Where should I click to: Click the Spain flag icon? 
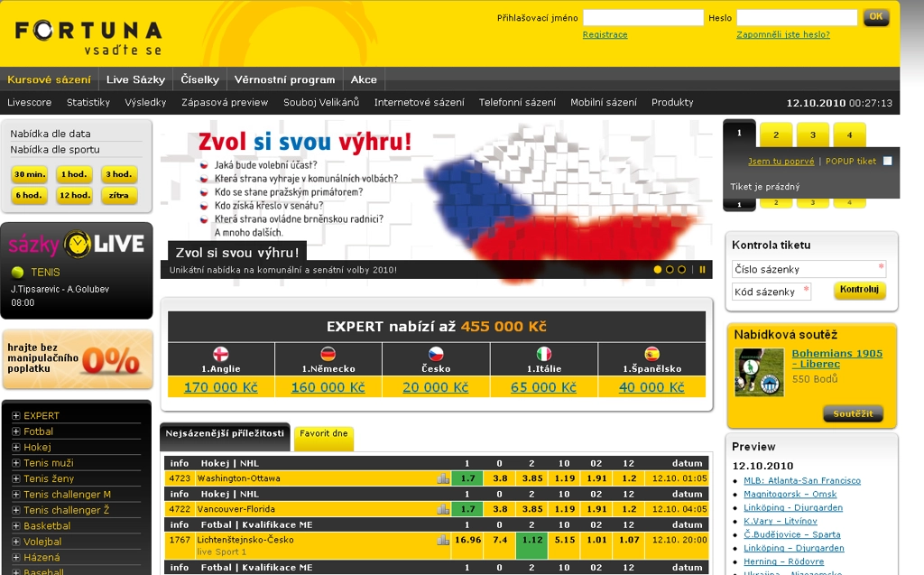(651, 354)
